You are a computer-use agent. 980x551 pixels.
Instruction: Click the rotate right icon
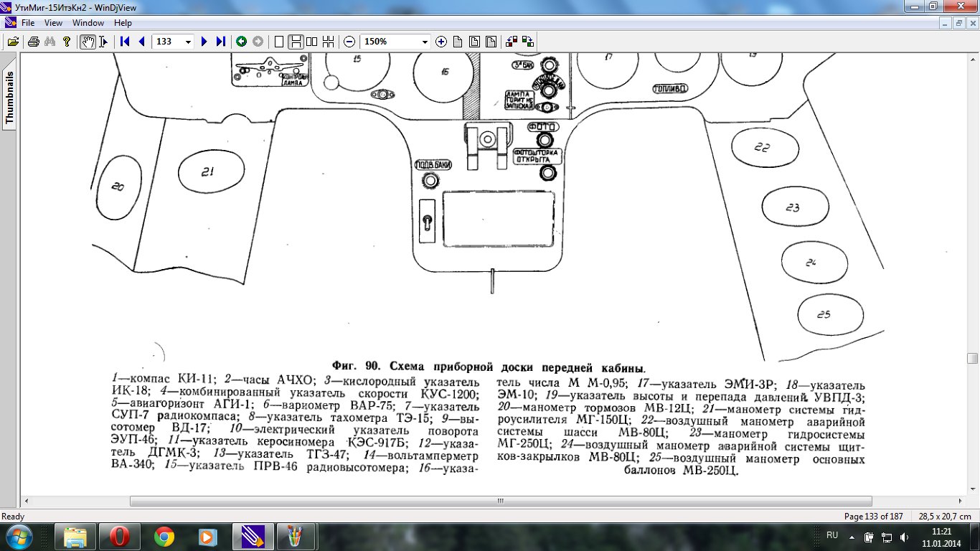coord(528,42)
